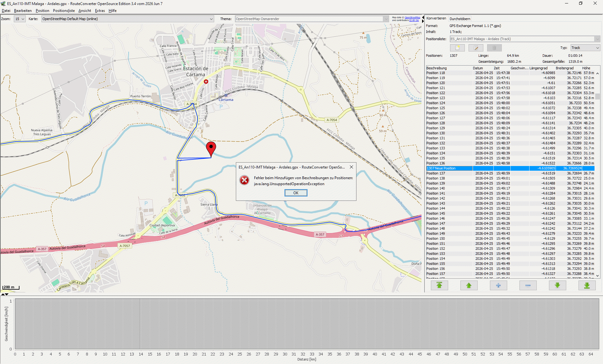Move selected position to bottom of list
This screenshot has width=603, height=364.
pos(587,285)
